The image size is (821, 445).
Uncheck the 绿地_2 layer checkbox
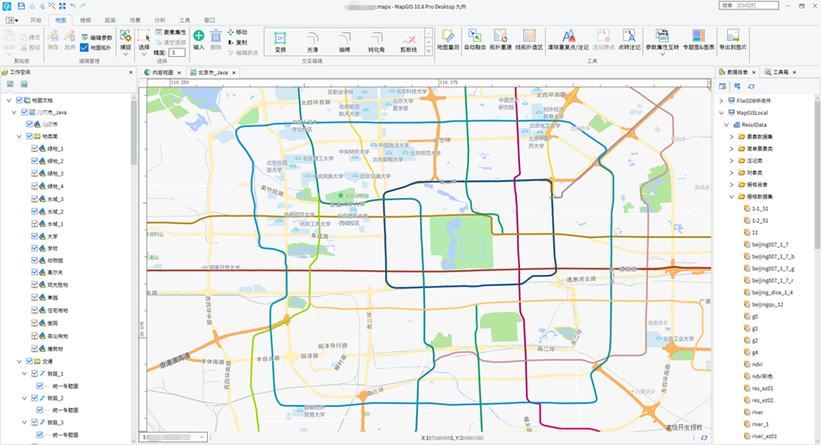35,161
